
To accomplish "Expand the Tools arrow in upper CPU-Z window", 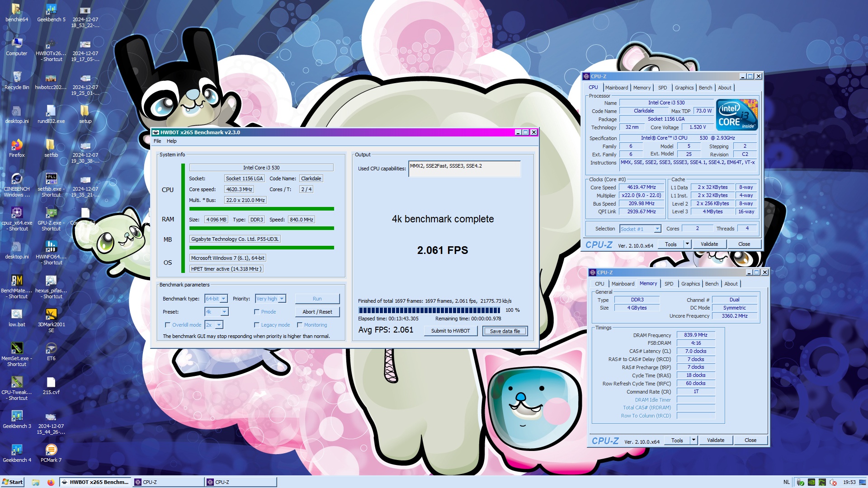I will 687,244.
